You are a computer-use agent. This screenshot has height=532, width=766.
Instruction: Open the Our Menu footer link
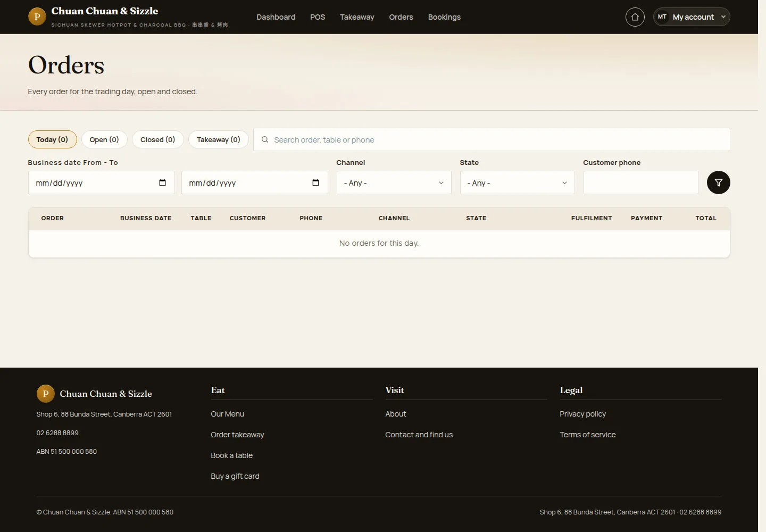click(x=227, y=414)
